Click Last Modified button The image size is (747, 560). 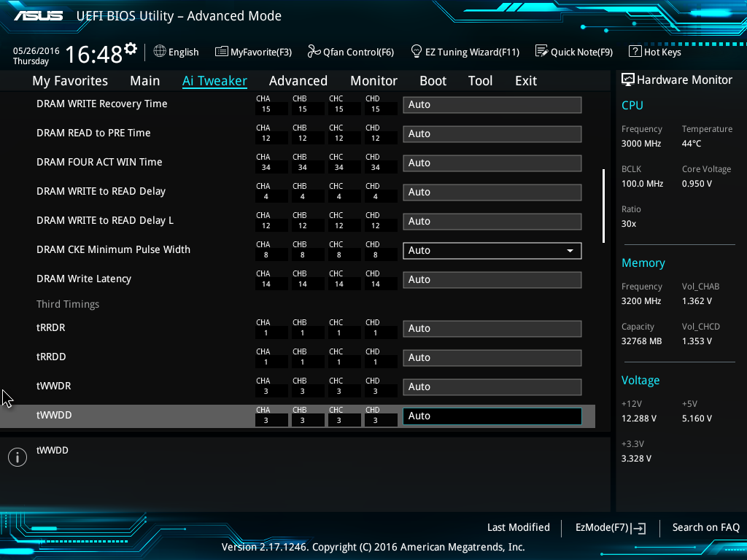click(519, 527)
